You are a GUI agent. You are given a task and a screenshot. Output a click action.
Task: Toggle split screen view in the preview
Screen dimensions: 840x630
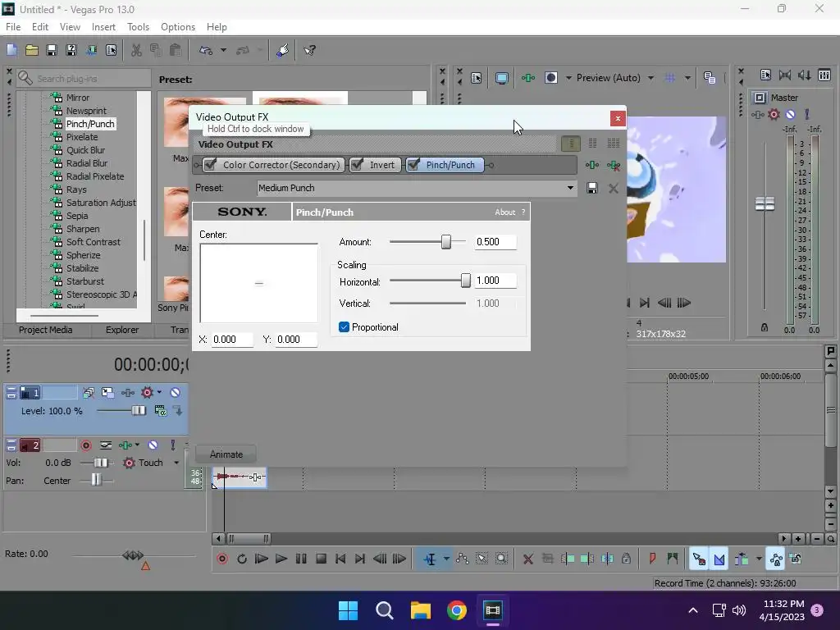550,78
